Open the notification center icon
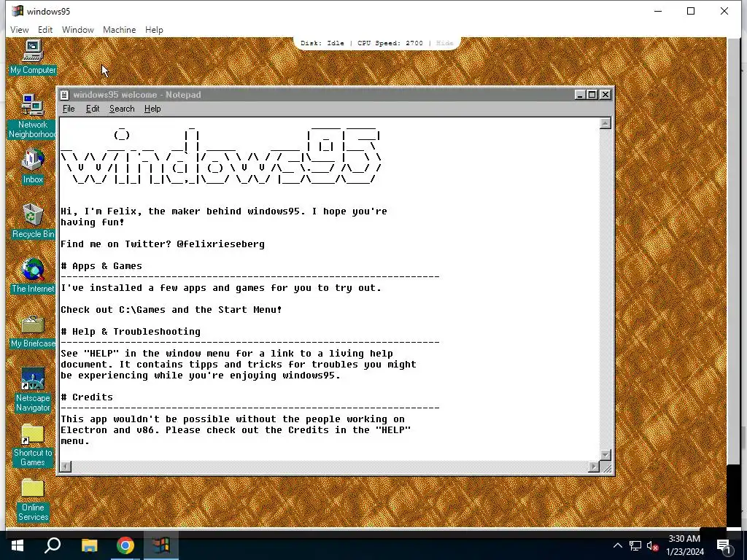The height and width of the screenshot is (560, 747). pyautogui.click(x=724, y=545)
